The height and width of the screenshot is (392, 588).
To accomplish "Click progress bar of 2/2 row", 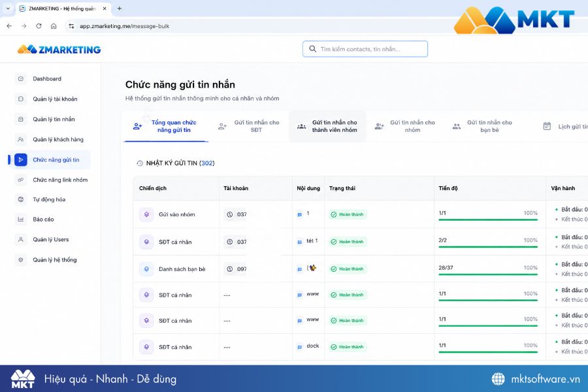I will point(488,247).
